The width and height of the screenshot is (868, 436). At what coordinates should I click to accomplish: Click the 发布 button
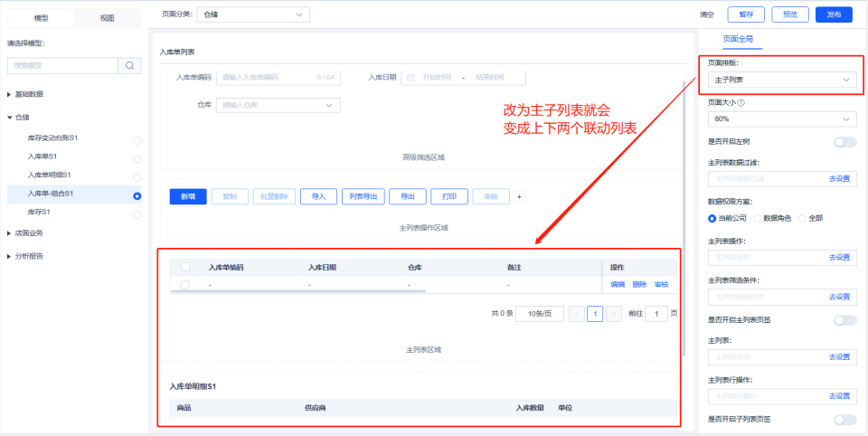834,15
